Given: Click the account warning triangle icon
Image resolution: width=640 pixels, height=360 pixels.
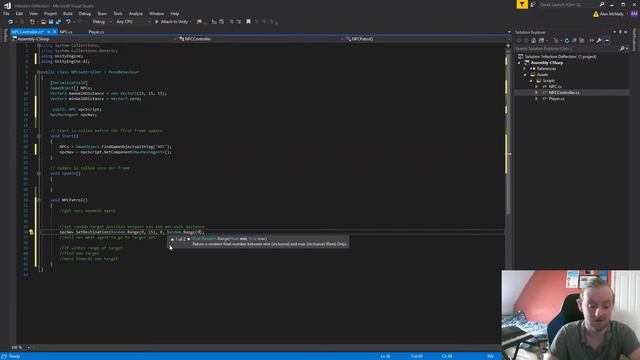Looking at the screenshot, I should [596, 14].
